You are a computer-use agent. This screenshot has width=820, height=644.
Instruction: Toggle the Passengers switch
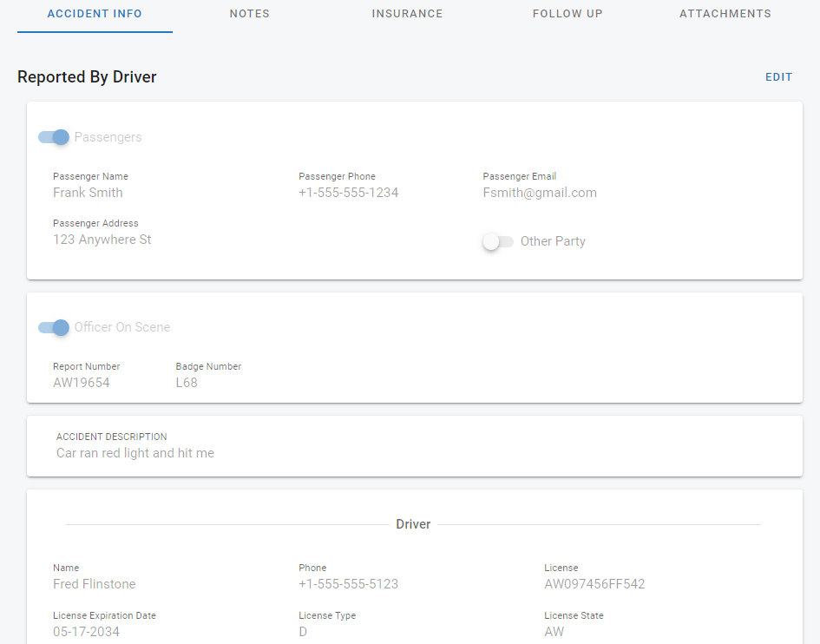pos(54,137)
